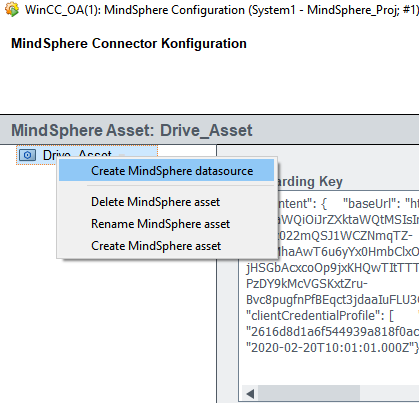Click the "2616d8d1a6f544939a818f0ac" text line
This screenshot has height=403, width=419.
(332, 332)
